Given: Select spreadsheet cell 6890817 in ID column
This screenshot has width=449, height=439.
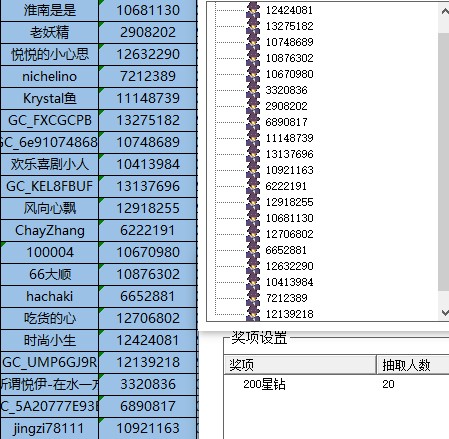Looking at the screenshot, I should [148, 406].
